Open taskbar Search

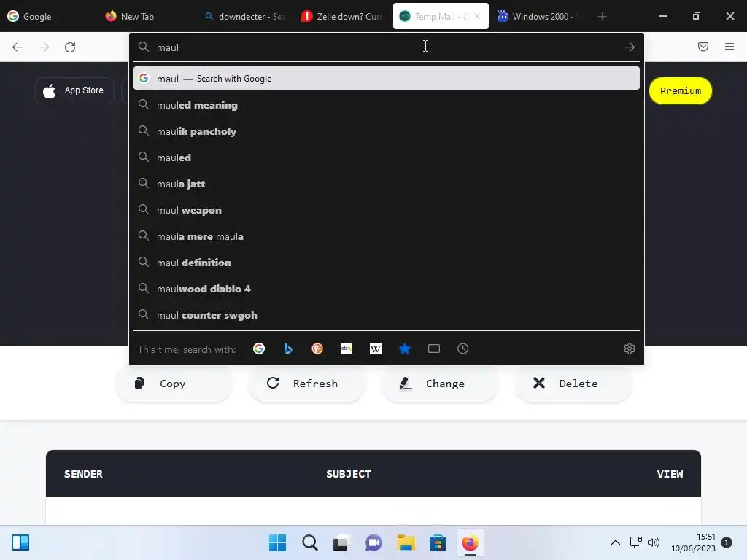tap(309, 542)
